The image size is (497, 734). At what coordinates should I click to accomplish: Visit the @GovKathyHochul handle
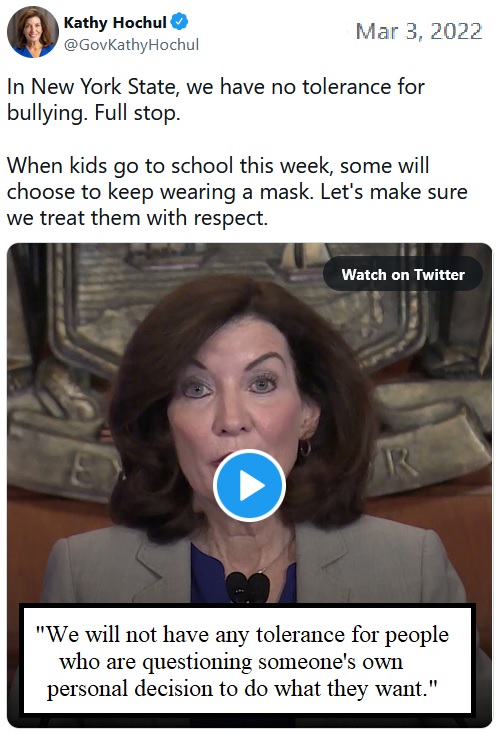point(131,45)
